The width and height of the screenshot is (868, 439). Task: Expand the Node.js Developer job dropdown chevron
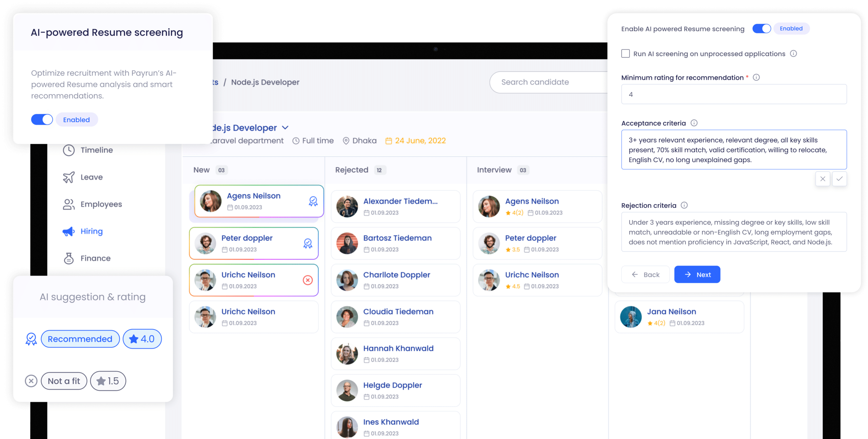pos(285,128)
